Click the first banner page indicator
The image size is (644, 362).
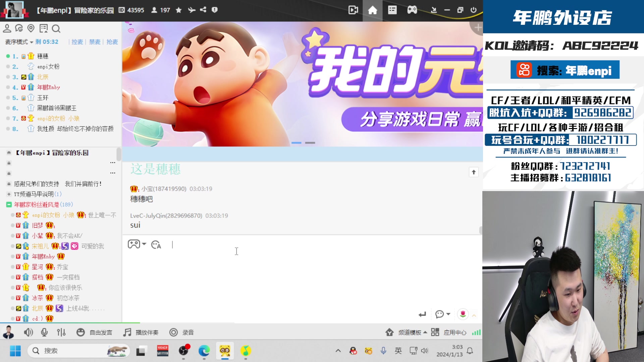tap(296, 143)
